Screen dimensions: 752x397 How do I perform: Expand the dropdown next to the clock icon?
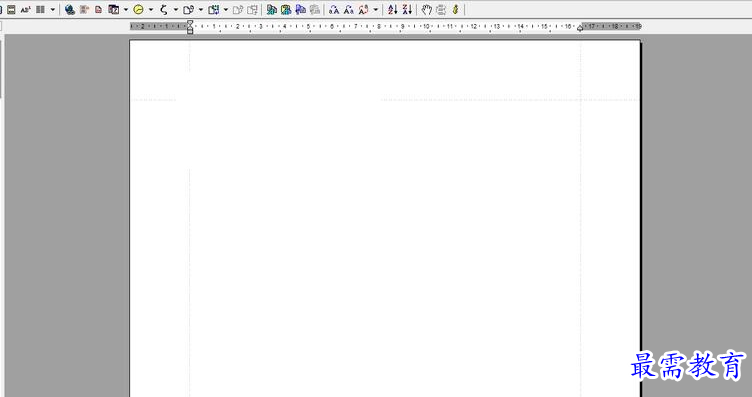pos(151,9)
